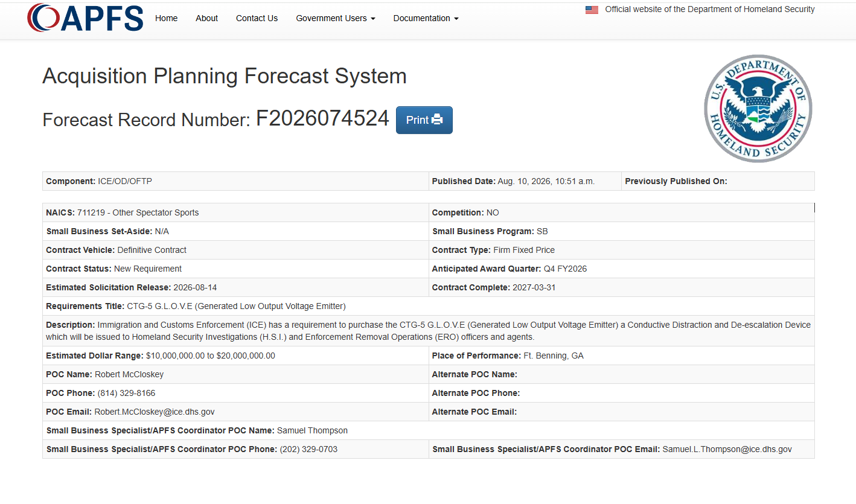Click Coordinator email Samuel.L.Thompson@ice.dhs.gov

(x=727, y=449)
